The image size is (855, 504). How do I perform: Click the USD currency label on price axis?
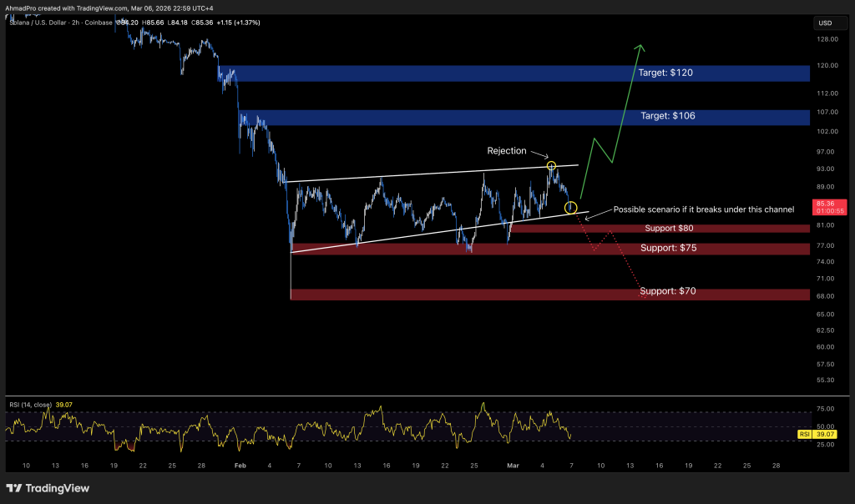pyautogui.click(x=825, y=23)
